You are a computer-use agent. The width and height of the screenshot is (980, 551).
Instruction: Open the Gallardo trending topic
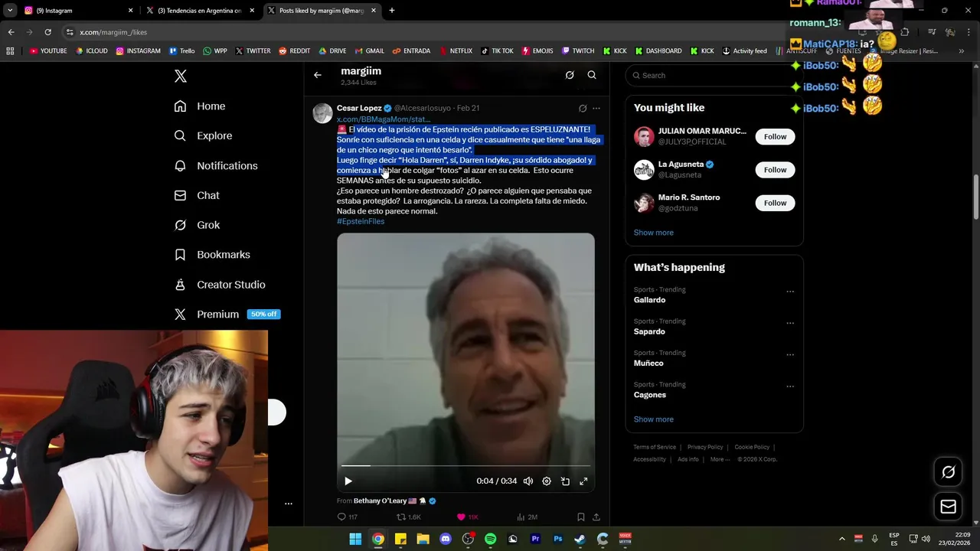[649, 300]
